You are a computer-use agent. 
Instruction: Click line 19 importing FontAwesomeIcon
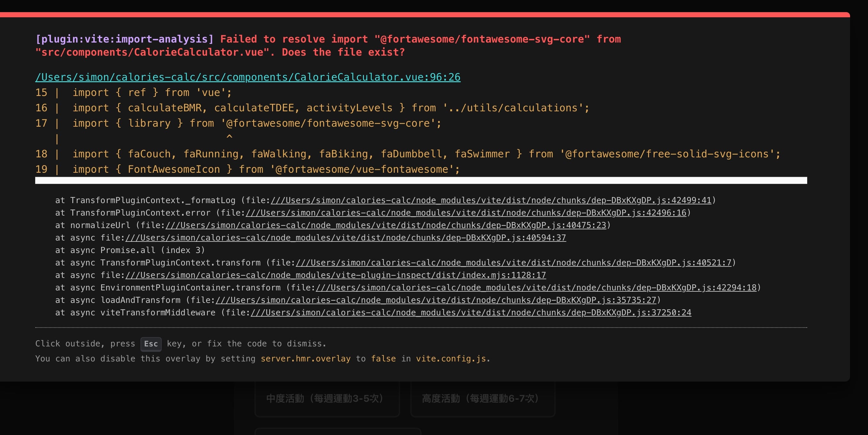pos(266,169)
